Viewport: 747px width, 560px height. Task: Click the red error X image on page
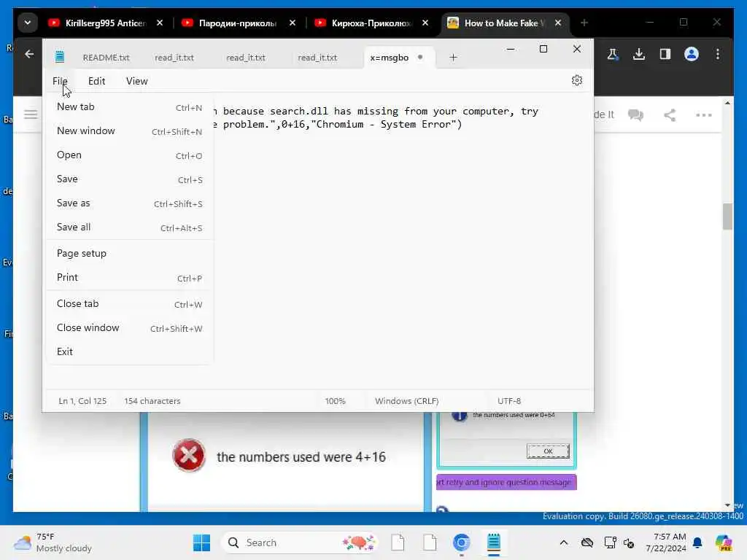189,455
